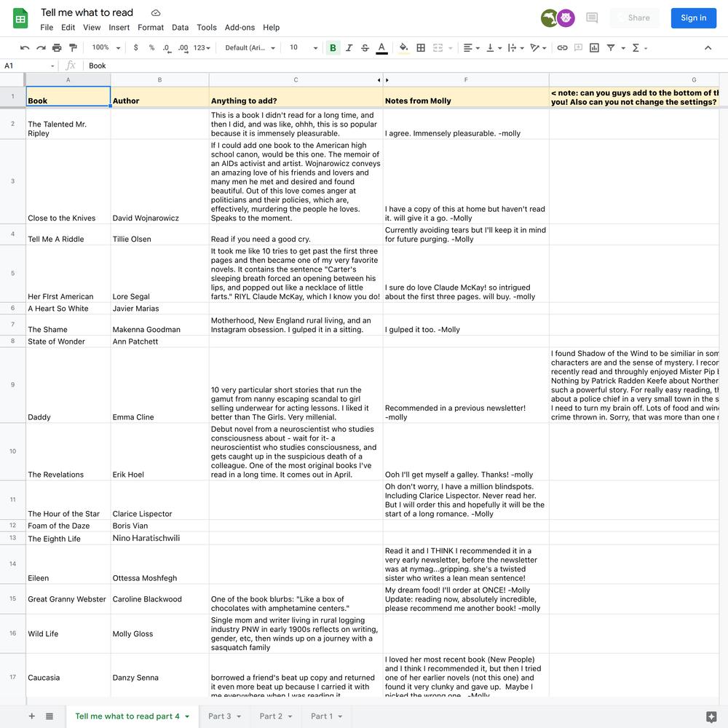Click the purple anonymous viewer avatar
Image resolution: width=728 pixels, height=728 pixels.
tap(566, 18)
